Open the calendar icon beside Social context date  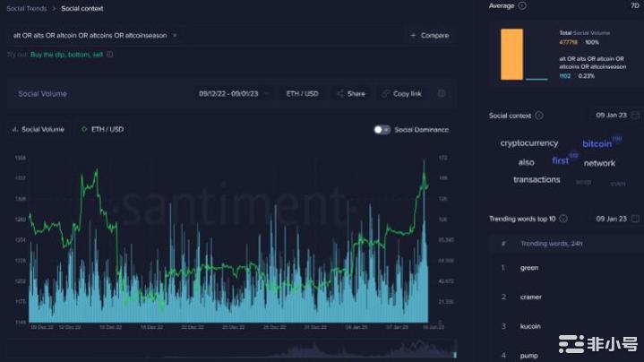pos(635,116)
